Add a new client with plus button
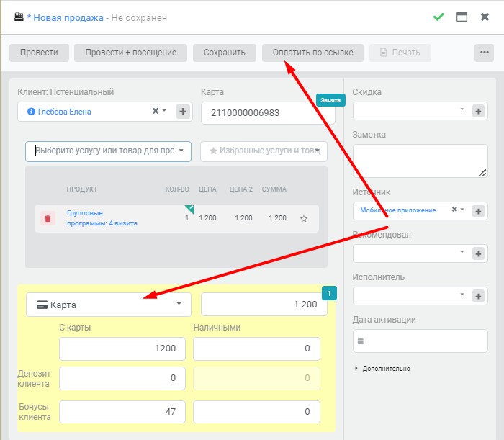The width and height of the screenshot is (504, 440). pos(183,112)
